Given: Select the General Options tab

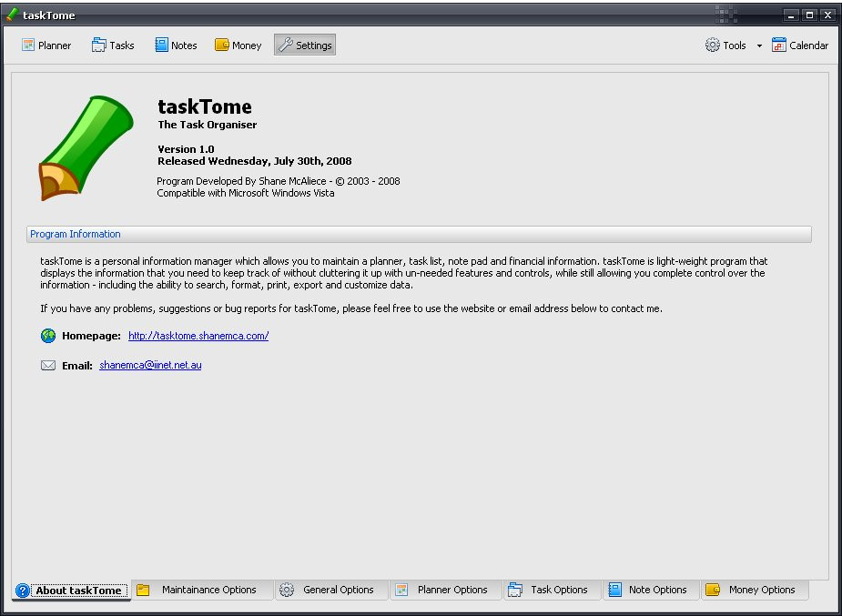Looking at the screenshot, I should tap(332, 590).
